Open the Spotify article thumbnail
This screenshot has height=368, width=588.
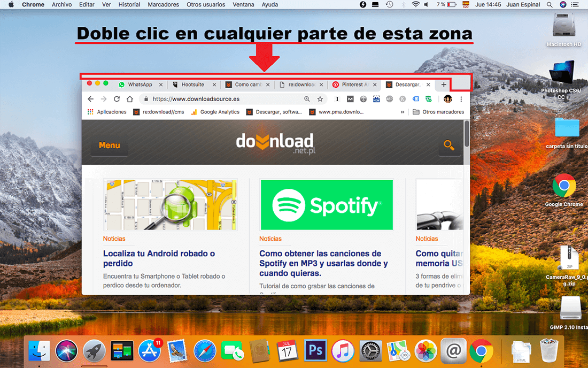(327, 205)
